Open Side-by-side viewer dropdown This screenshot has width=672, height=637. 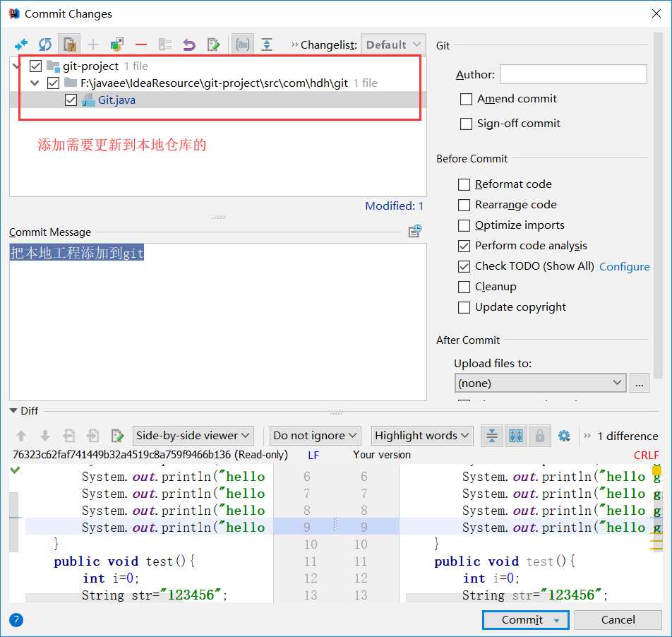pyautogui.click(x=193, y=436)
